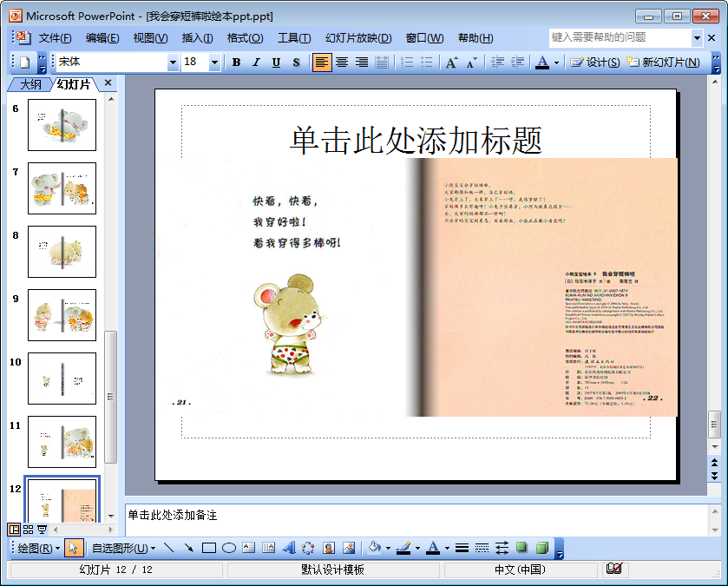The width and height of the screenshot is (728, 586).
Task: Select slide 9 thumbnail
Action: click(62, 315)
